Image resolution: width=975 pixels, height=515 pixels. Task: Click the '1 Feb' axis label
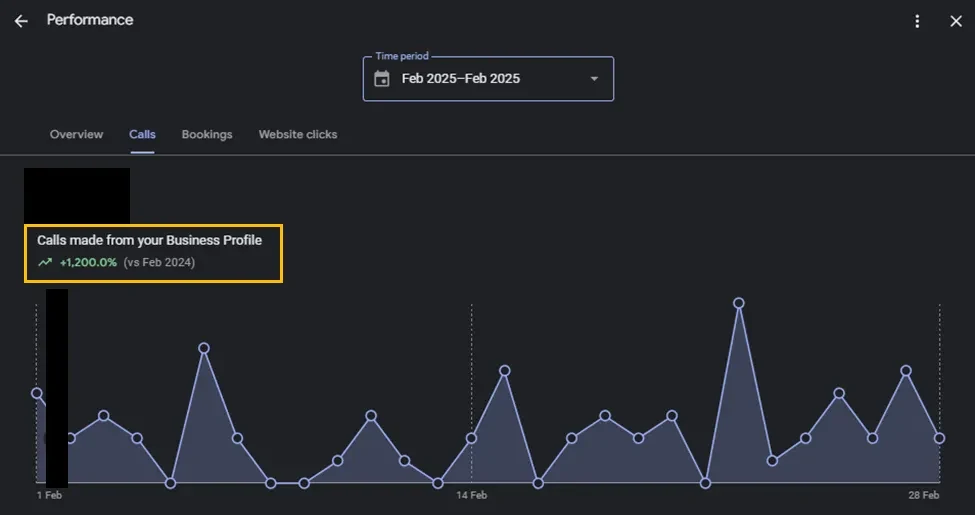point(49,495)
